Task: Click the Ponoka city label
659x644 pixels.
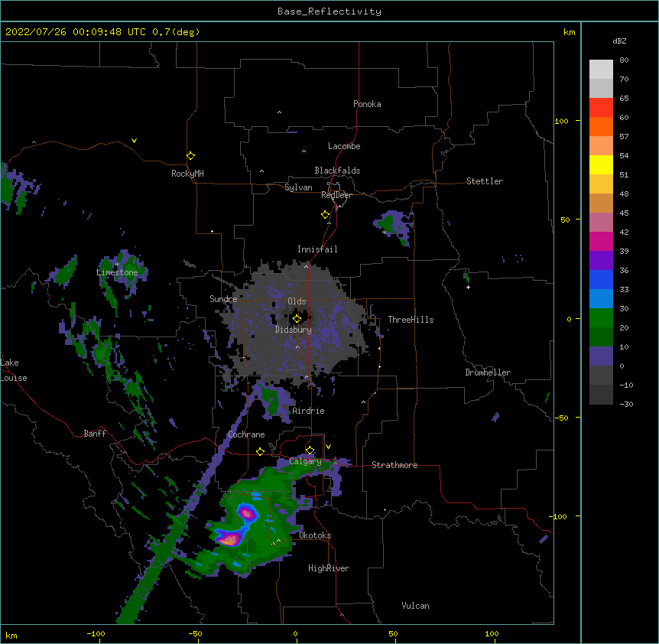Action: pos(367,104)
